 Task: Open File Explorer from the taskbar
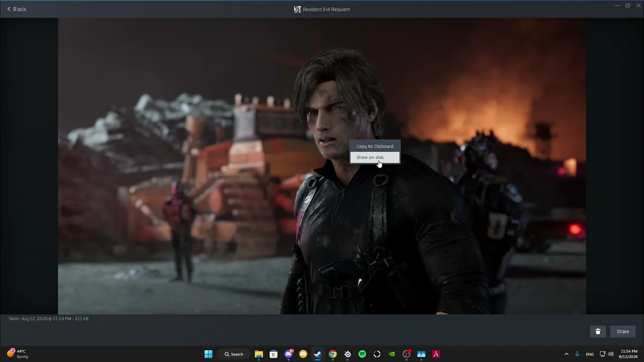point(259,354)
